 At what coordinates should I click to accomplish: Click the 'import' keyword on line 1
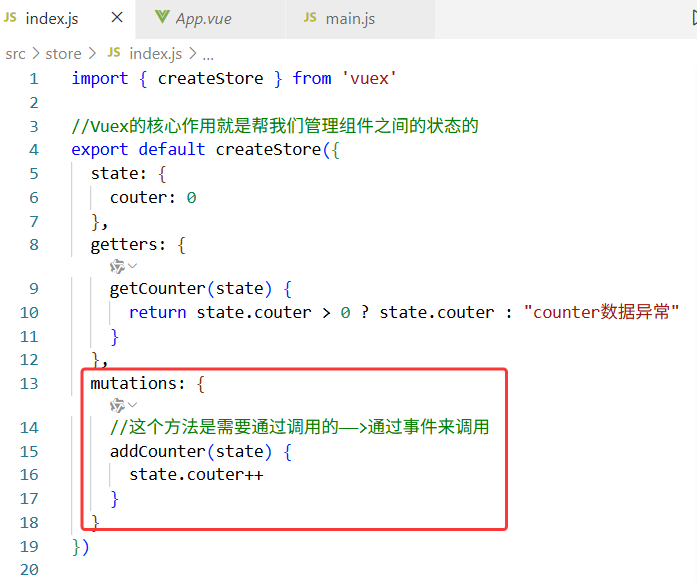pos(100,79)
